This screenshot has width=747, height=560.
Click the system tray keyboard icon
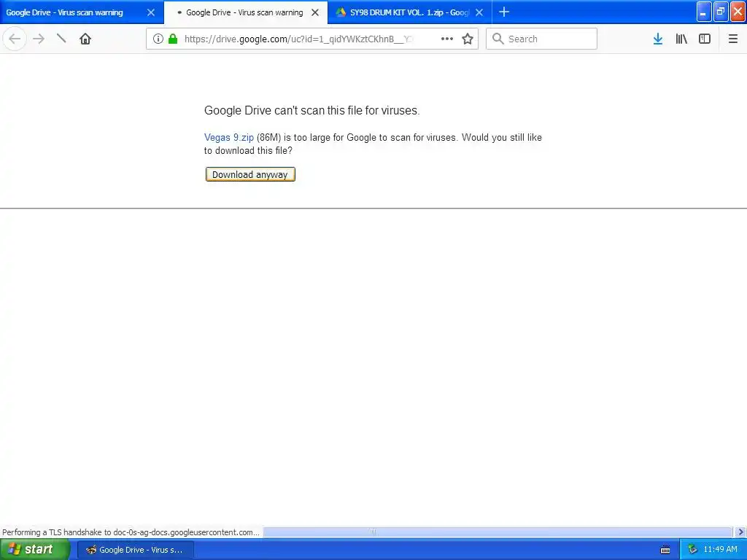[665, 550]
